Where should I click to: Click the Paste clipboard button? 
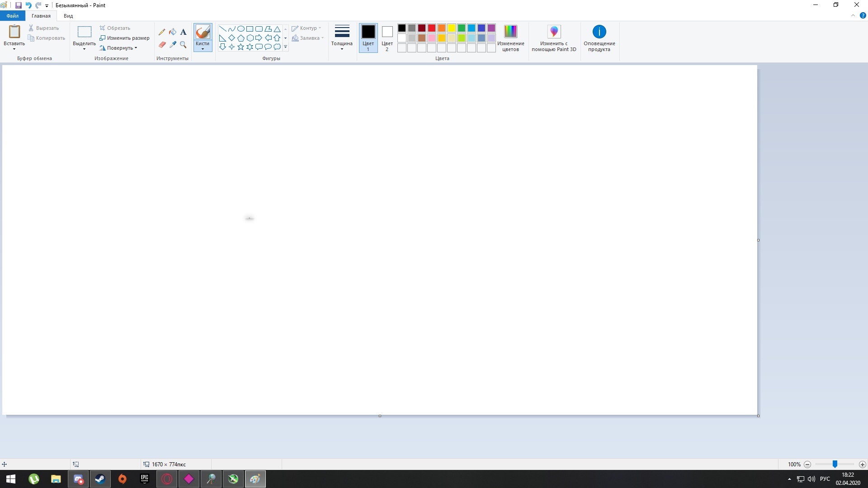pos(14,33)
